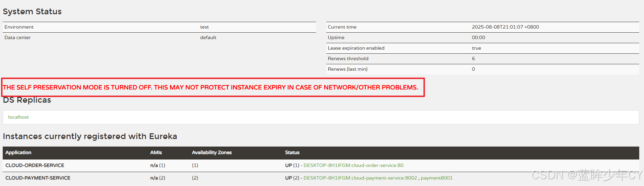Open the payment8001 instance link
The image size is (644, 186).
[x=437, y=178]
